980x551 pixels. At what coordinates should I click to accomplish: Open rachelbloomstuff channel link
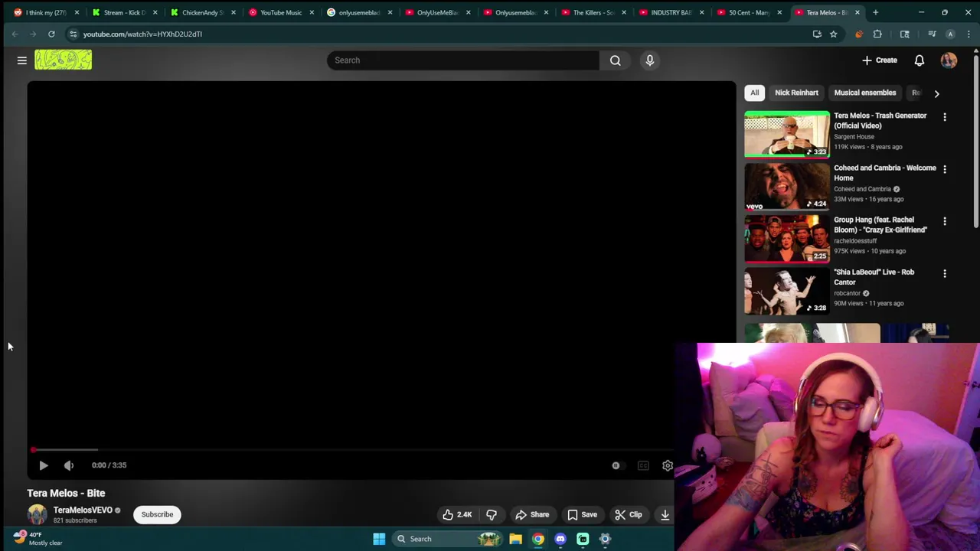point(855,241)
